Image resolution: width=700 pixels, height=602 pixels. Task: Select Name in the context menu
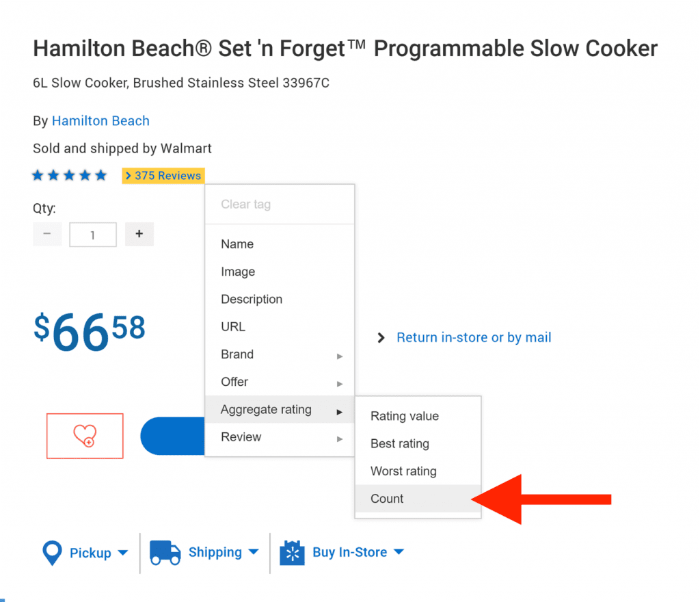click(237, 244)
